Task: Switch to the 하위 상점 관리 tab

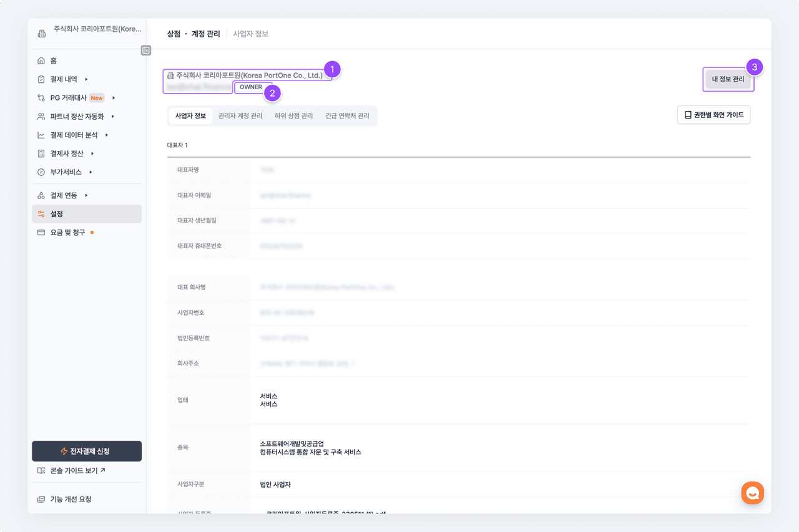Action: [293, 116]
